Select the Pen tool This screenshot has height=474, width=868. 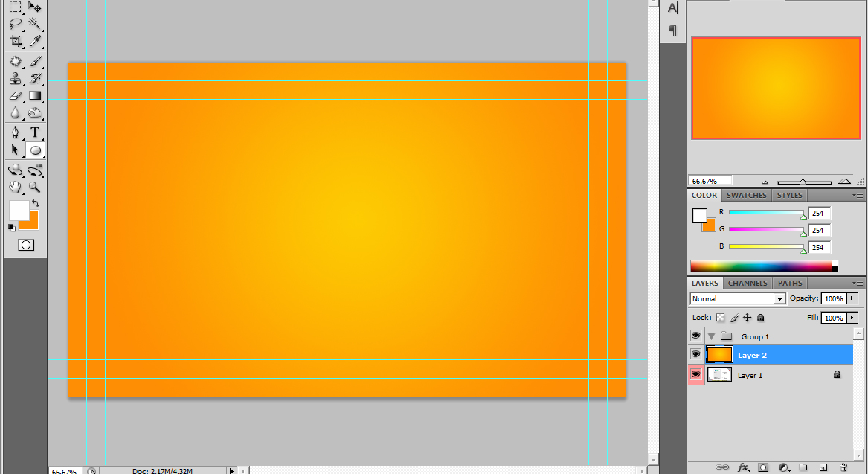click(x=16, y=132)
